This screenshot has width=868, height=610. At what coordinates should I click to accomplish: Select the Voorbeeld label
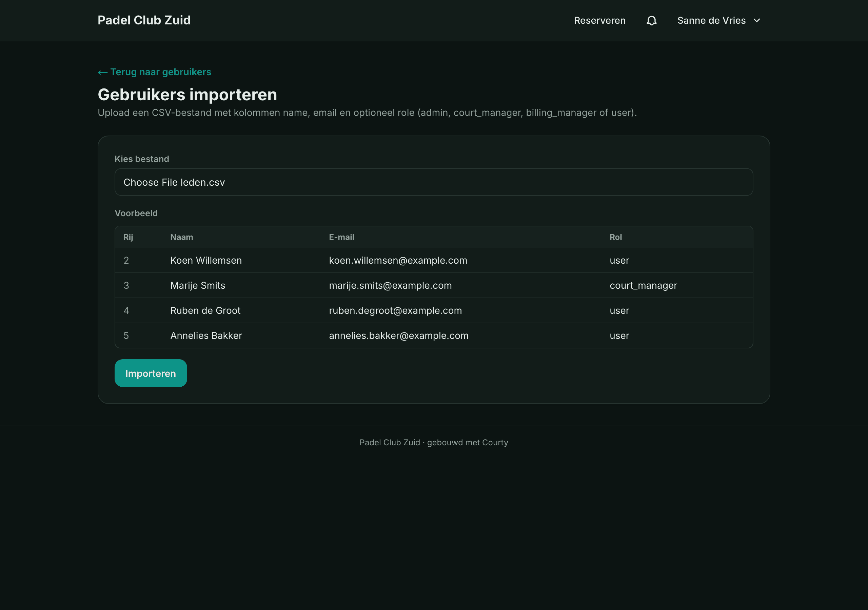(x=136, y=213)
